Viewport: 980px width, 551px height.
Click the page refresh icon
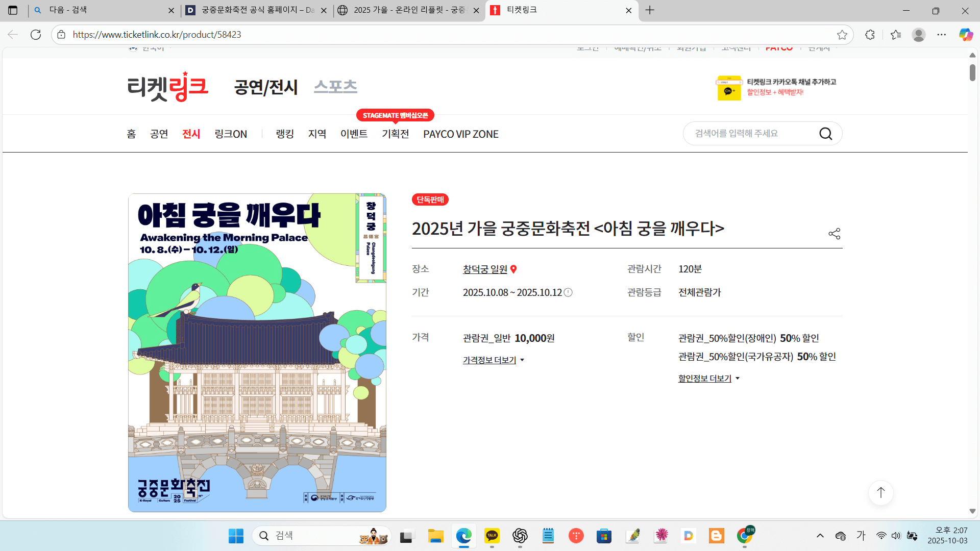tap(36, 34)
